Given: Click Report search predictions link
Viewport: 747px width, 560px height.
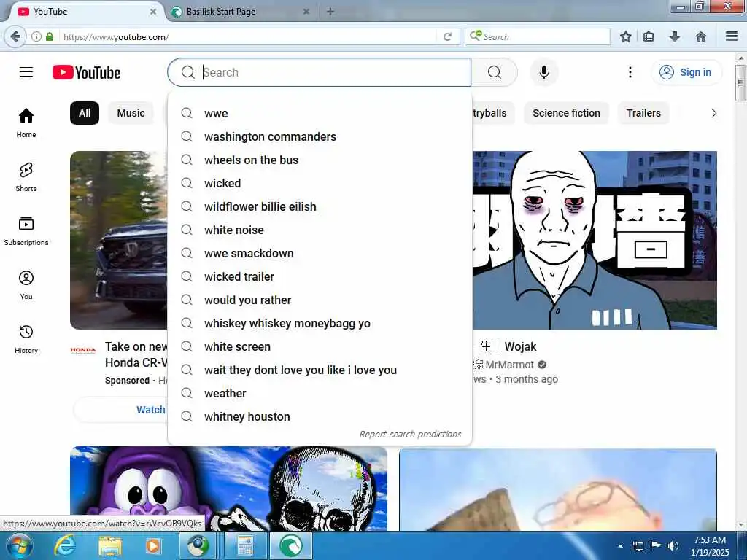Looking at the screenshot, I should 410,435.
